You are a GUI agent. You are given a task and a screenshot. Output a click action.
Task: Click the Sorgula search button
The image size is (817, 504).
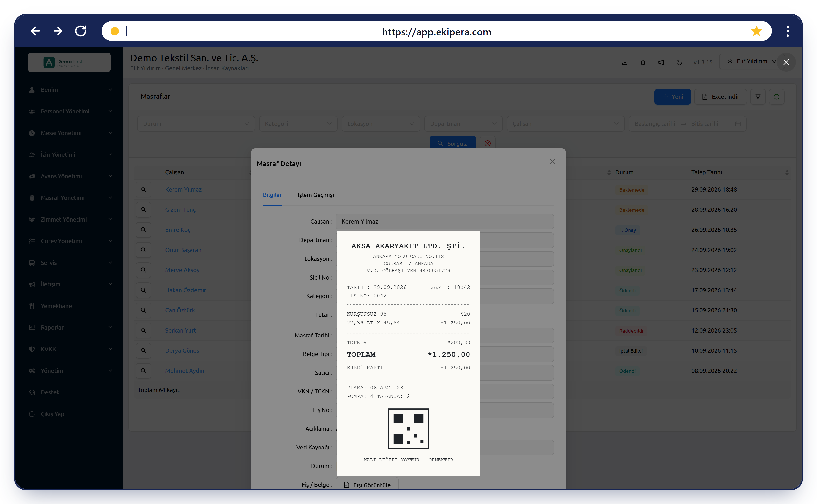(452, 143)
